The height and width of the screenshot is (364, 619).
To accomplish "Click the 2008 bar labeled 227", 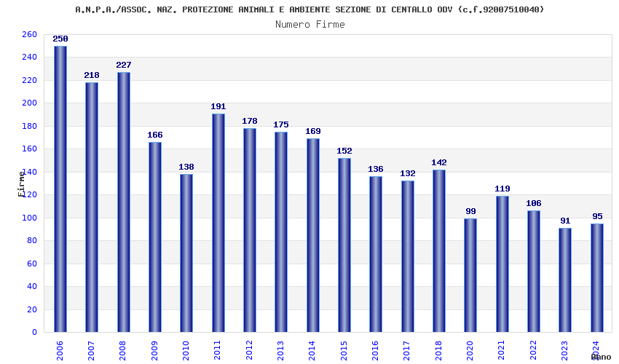I will click(x=124, y=202).
